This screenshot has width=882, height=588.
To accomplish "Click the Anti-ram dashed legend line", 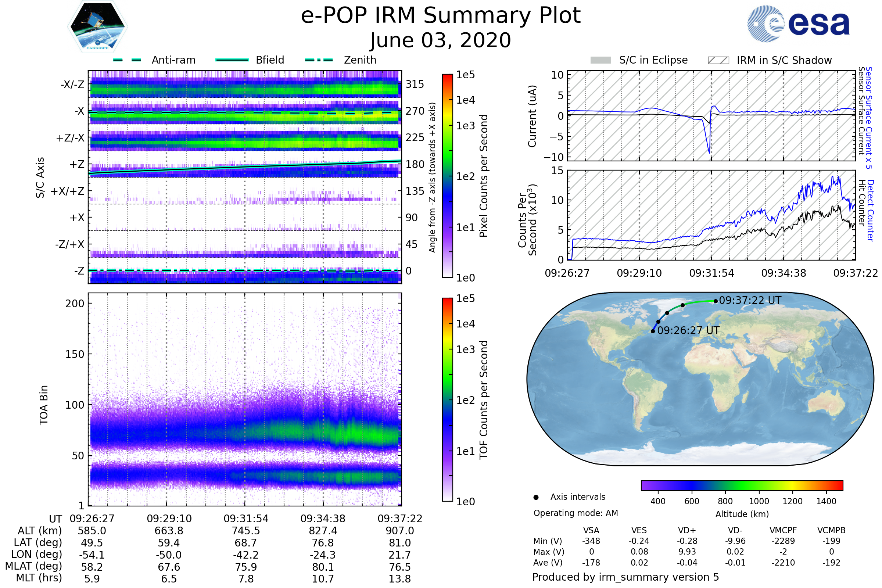I will click(x=127, y=60).
